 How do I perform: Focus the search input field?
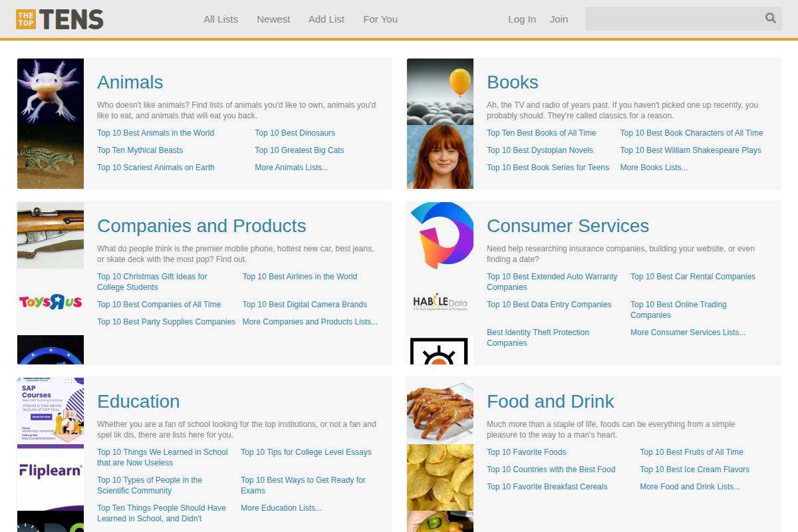(672, 19)
